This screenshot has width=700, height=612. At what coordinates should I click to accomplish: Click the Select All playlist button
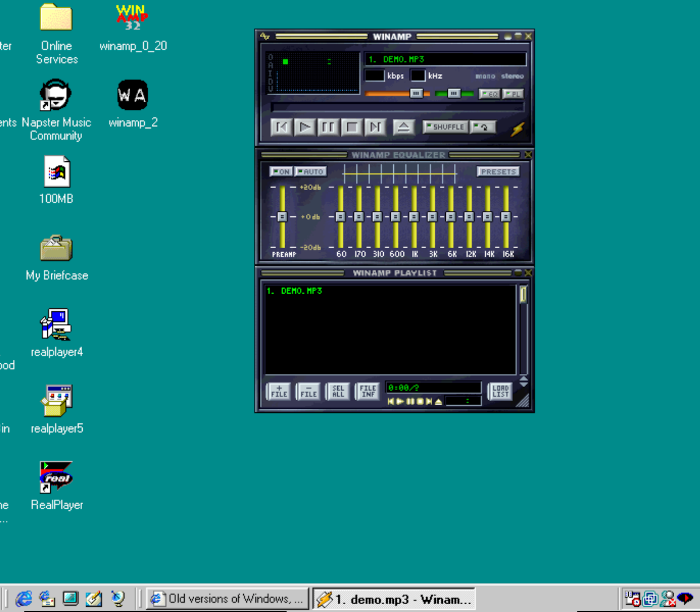click(x=338, y=391)
